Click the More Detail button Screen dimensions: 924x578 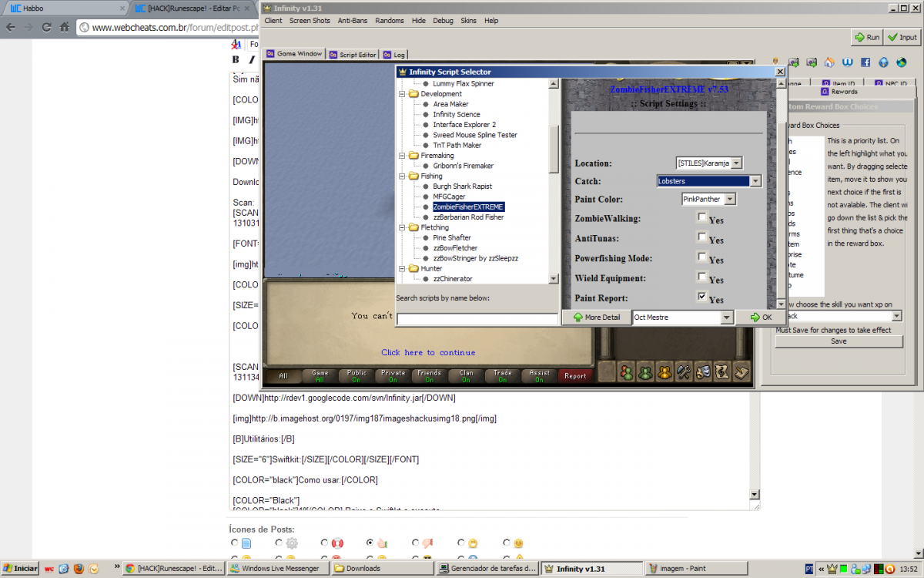597,317
